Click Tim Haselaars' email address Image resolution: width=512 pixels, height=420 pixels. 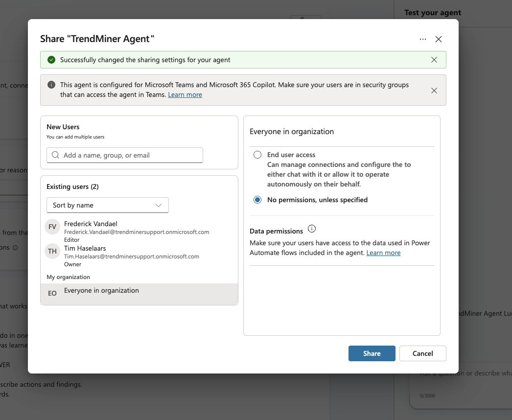pyautogui.click(x=132, y=257)
